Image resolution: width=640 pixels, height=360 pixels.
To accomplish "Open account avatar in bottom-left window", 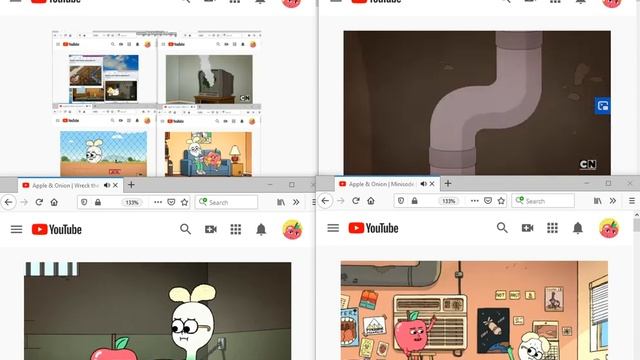I will tap(292, 229).
